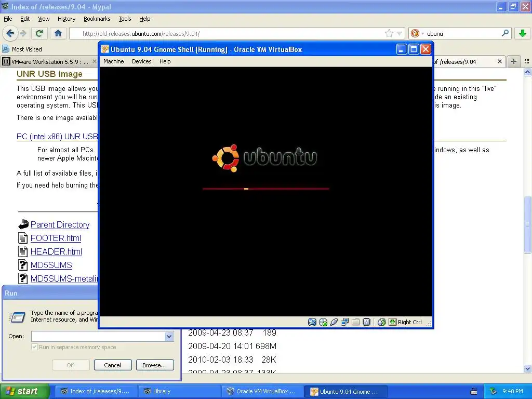
Task: Open the Mypal downloads green arrow
Action: tap(523, 33)
